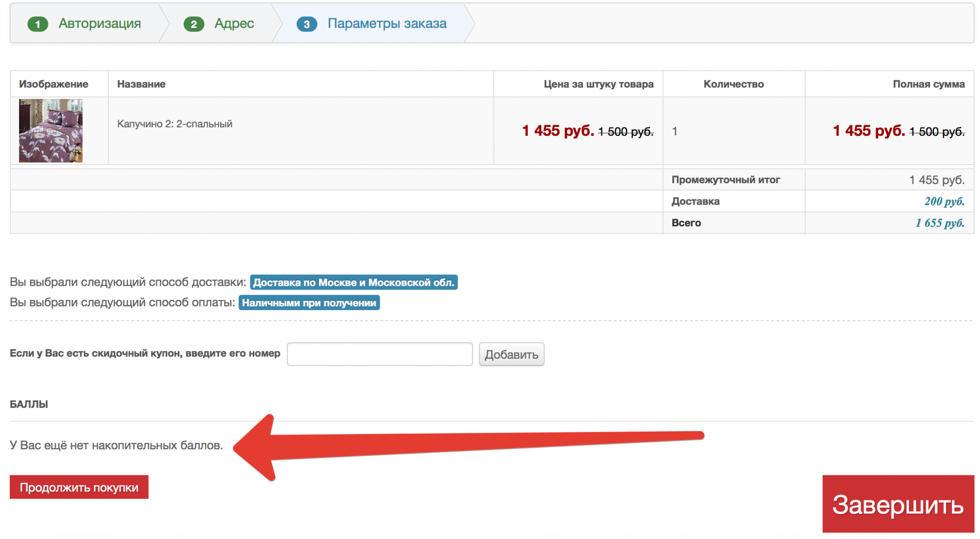Click the Цена за штуку товара header

[598, 84]
